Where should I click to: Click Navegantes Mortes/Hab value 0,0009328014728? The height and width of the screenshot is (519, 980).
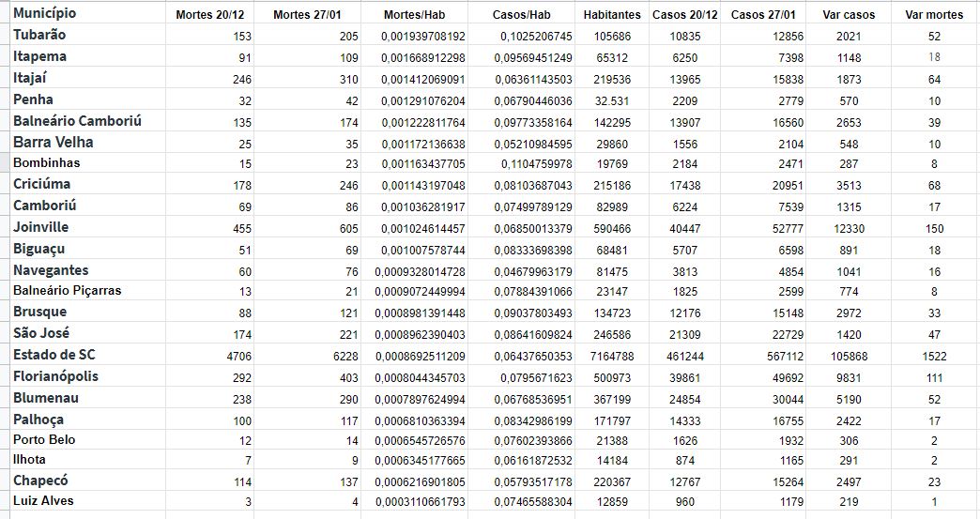(x=420, y=272)
